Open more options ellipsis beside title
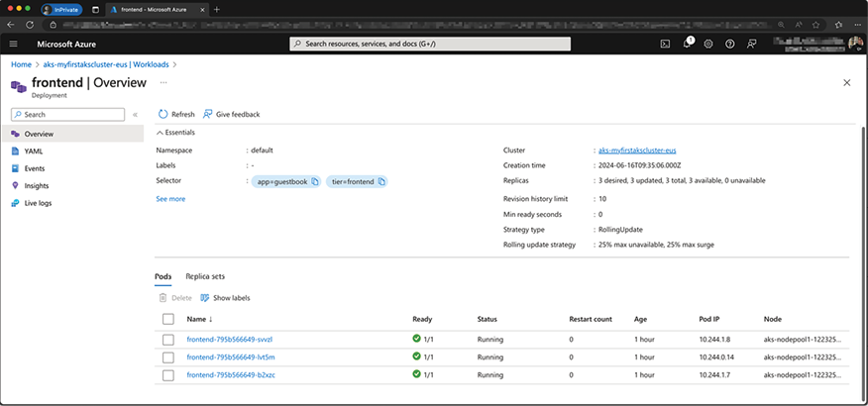The height and width of the screenshot is (406, 868). pos(163,82)
